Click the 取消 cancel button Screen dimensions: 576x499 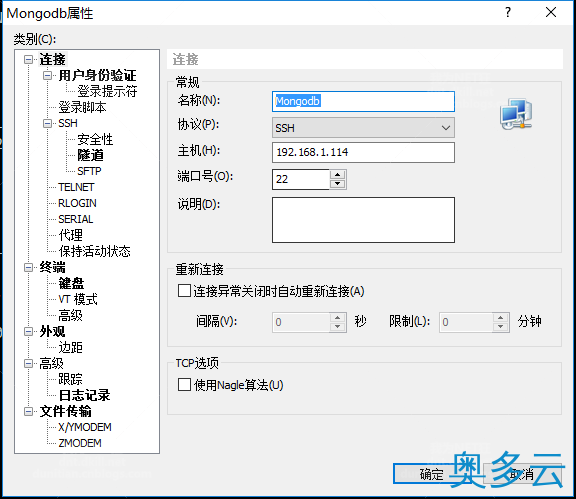click(x=522, y=474)
